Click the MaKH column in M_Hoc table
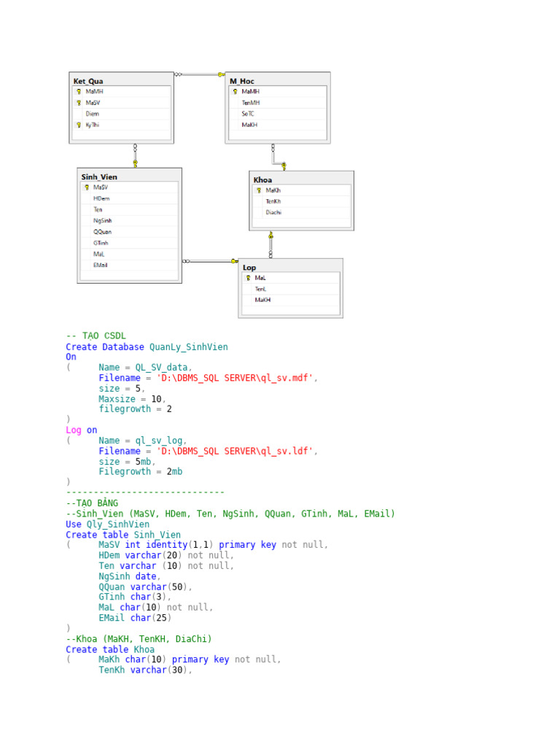 249,125
